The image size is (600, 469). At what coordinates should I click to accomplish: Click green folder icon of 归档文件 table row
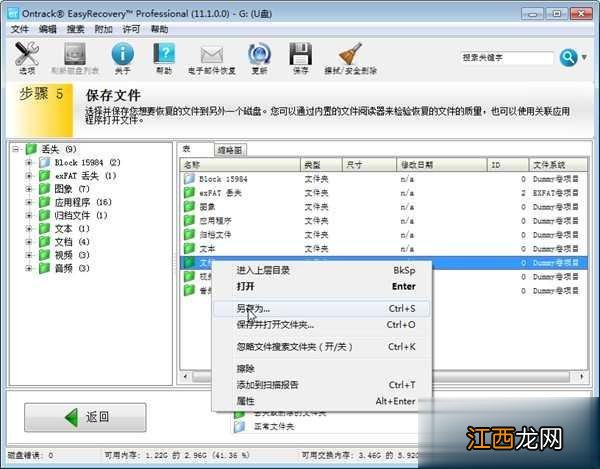tap(189, 234)
